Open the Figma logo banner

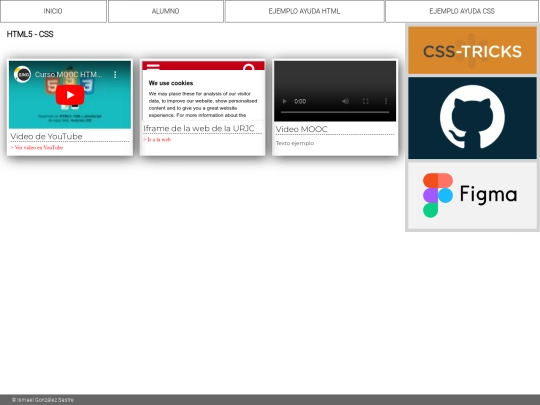[x=472, y=195]
